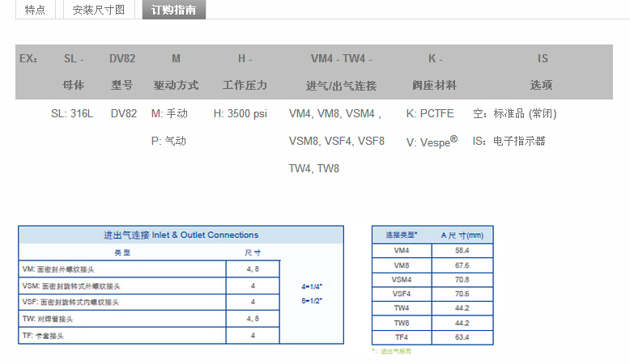
Task: Click the TF4 row in dimension table
Action: tap(402, 336)
